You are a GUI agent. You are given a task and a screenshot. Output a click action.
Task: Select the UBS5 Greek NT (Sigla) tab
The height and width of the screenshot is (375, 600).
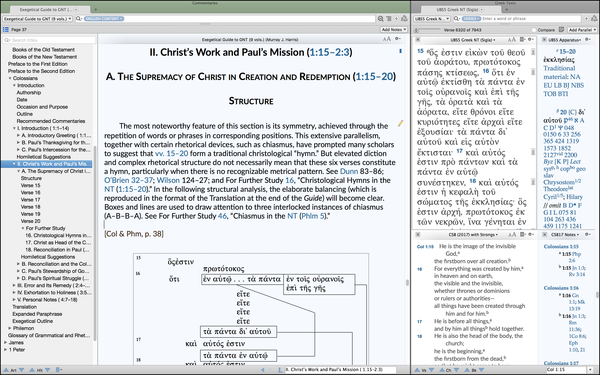point(460,9)
